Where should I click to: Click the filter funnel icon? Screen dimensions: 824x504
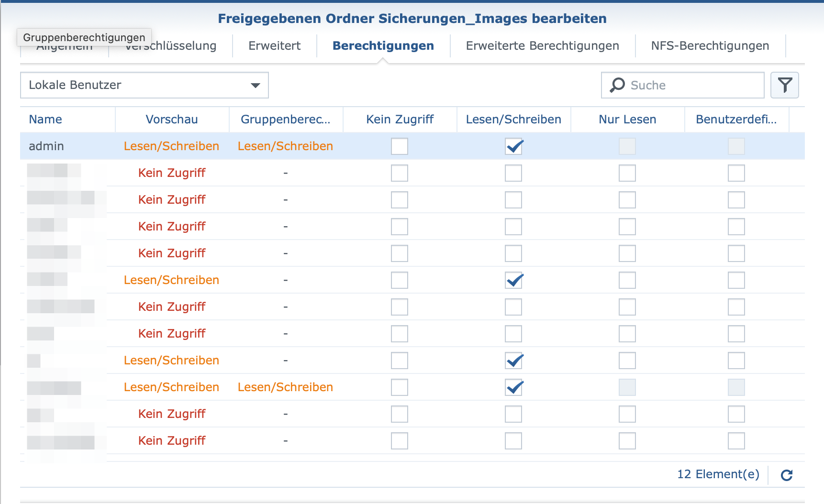click(x=785, y=85)
